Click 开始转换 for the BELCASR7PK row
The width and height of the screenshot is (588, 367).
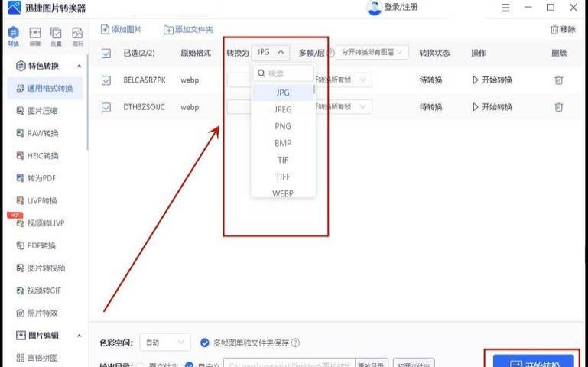(x=492, y=80)
